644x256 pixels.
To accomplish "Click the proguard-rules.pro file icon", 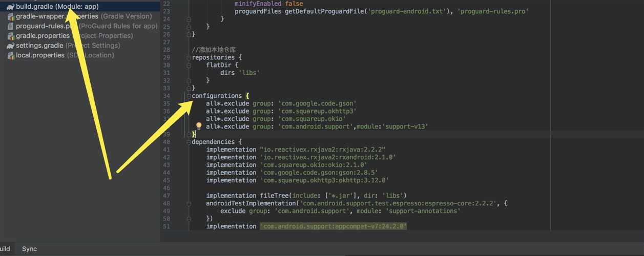I will click(x=11, y=26).
